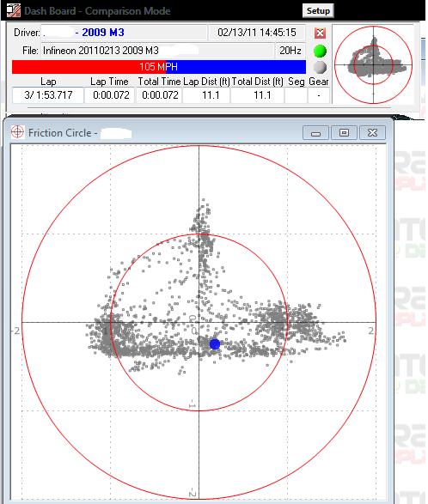This screenshot has height=504, width=428.
Task: Click the 'Friction Circle' window title text
Action: (60, 133)
